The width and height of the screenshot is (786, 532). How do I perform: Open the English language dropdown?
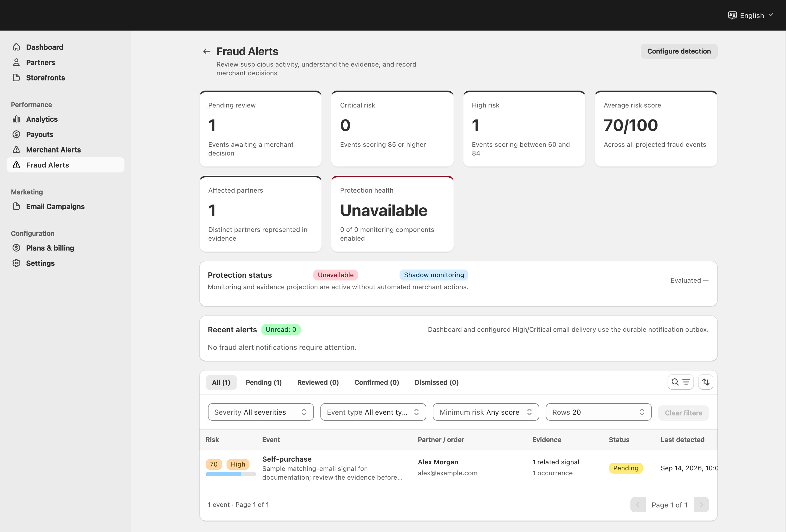[751, 15]
